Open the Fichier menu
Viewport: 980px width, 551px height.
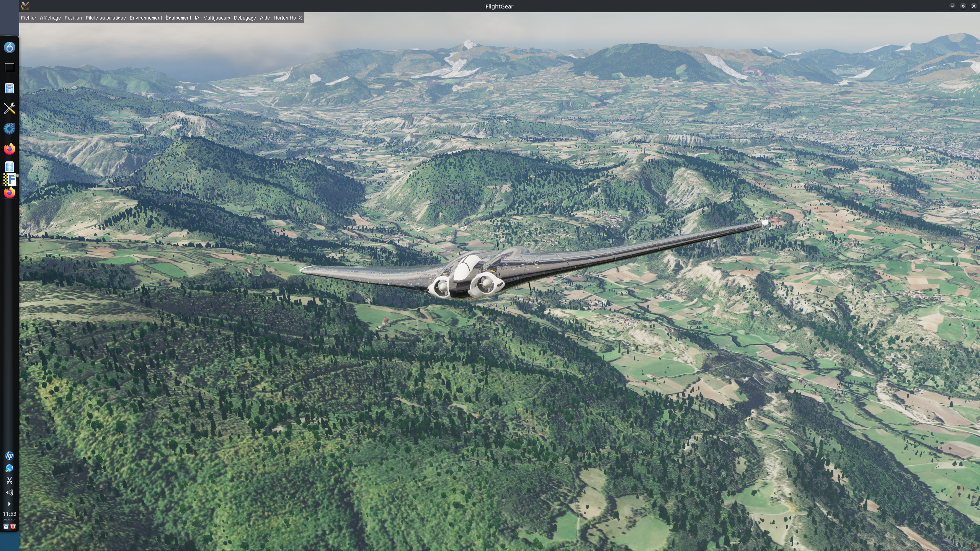(x=28, y=18)
